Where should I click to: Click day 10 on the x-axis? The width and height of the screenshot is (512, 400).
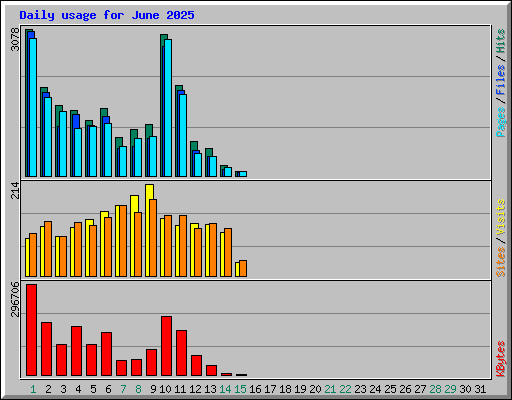pos(165,389)
